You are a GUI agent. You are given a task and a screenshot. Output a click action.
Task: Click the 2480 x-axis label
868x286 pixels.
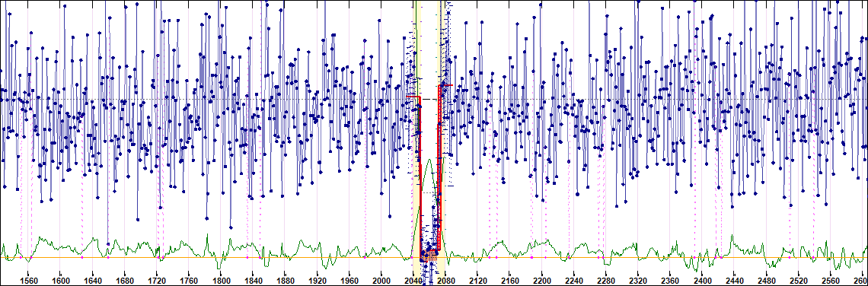coord(767,280)
